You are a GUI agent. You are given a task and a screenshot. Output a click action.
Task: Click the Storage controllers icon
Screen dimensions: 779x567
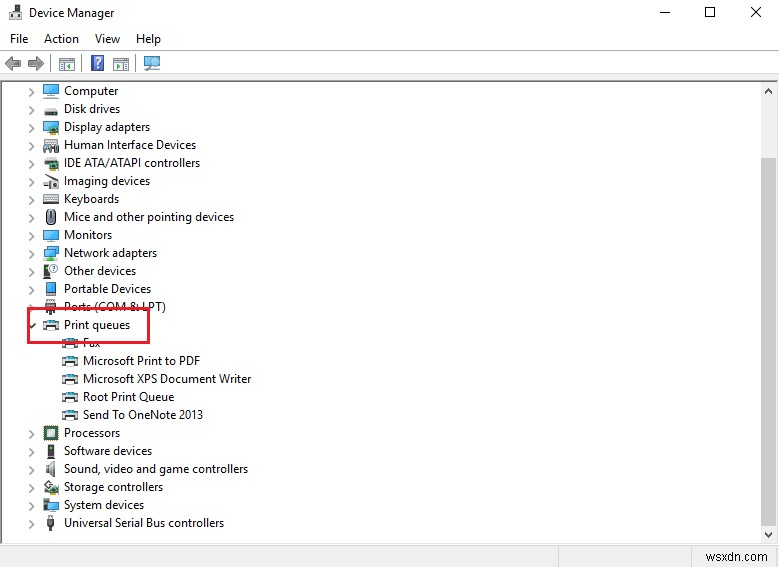point(51,487)
